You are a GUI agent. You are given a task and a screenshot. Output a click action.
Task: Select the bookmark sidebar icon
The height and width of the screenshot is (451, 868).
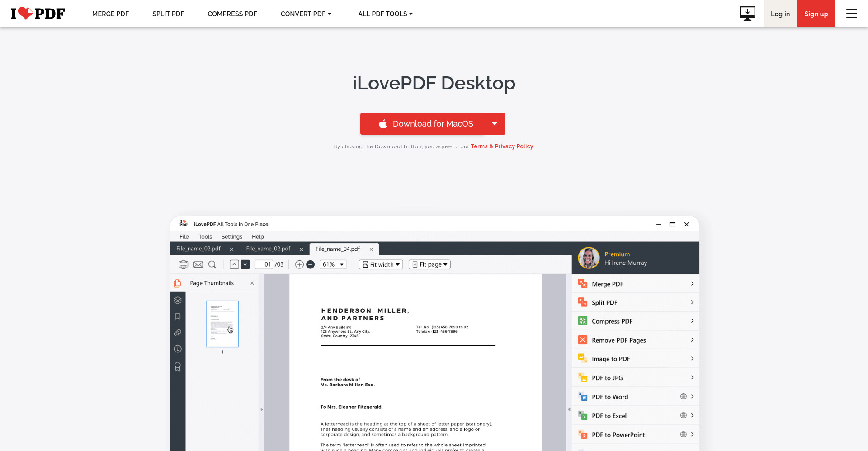pyautogui.click(x=178, y=316)
